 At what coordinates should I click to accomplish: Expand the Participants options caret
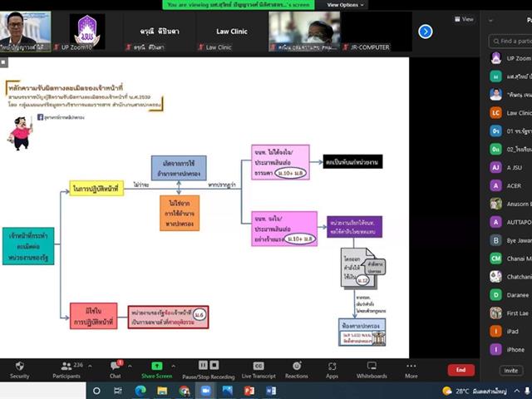click(90, 366)
